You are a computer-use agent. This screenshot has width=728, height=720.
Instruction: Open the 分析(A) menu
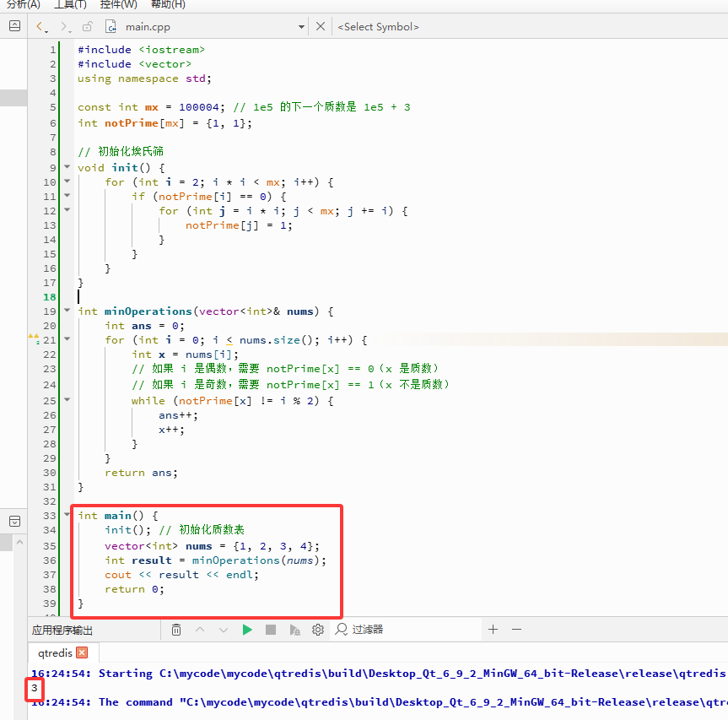click(24, 5)
